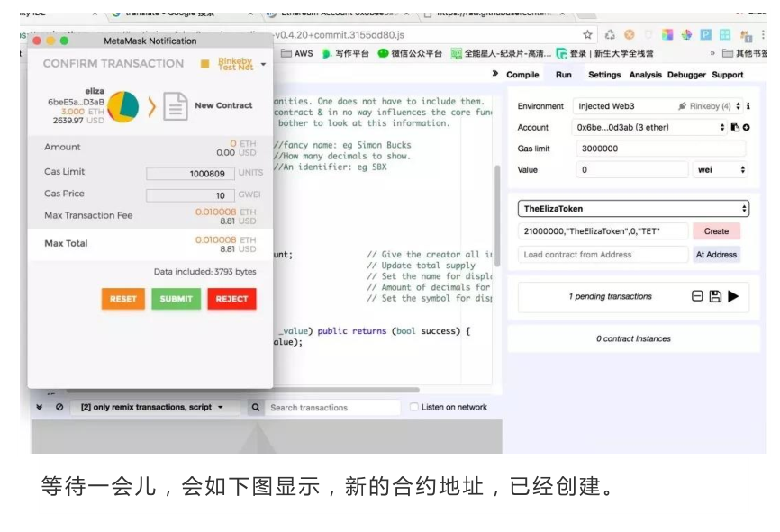Image resolution: width=780 pixels, height=532 pixels.
Task: Open AWS bookmark folder
Action: pyautogui.click(x=297, y=53)
